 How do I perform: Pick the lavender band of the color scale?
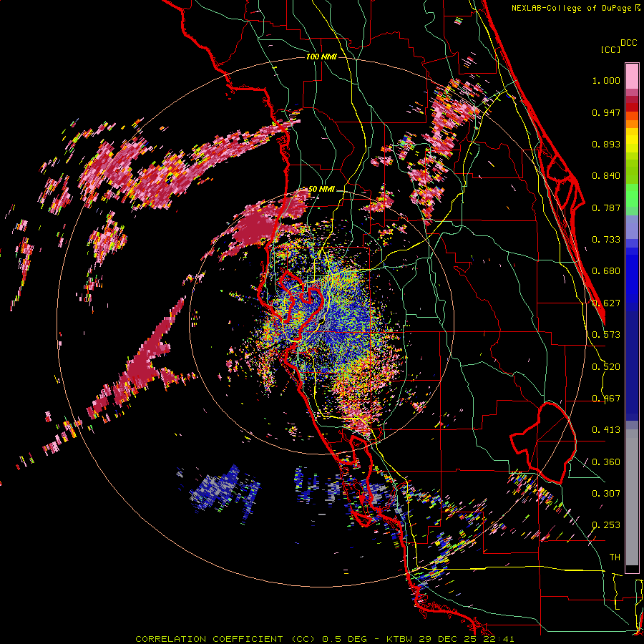[632, 227]
